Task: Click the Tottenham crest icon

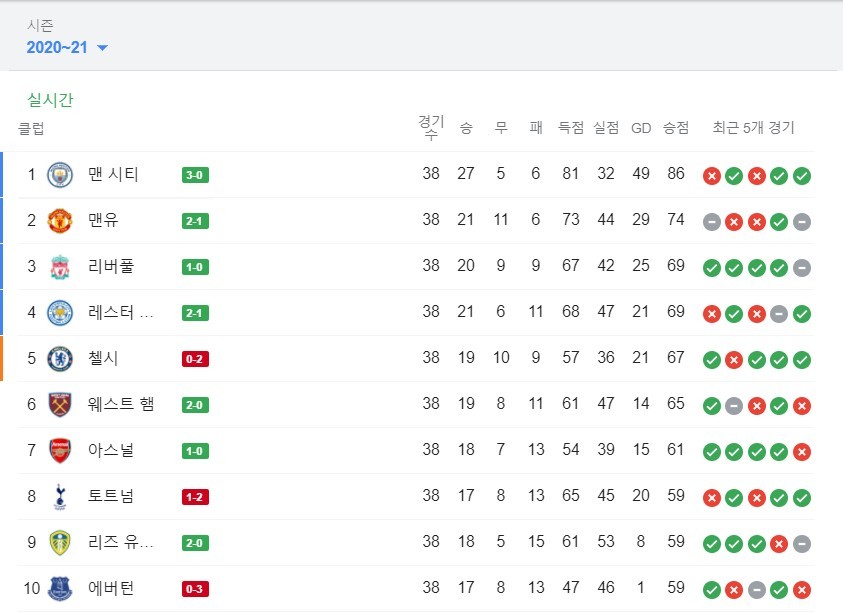Action: click(x=60, y=496)
